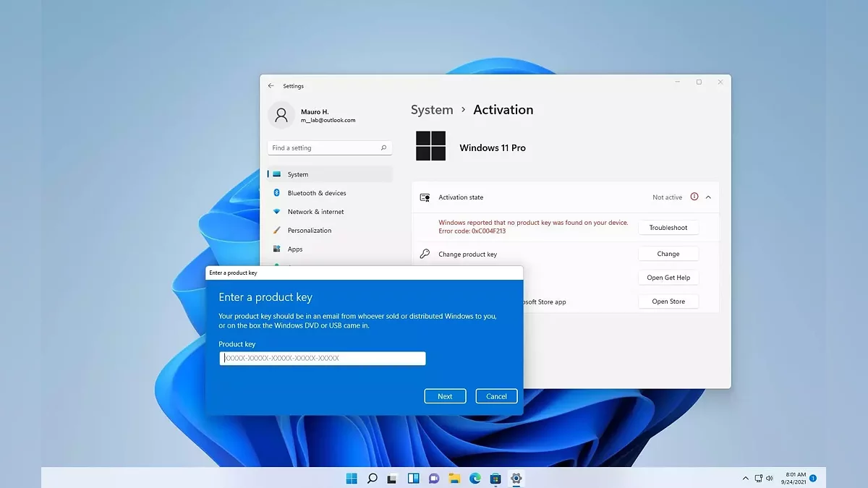Focus the Product key text field
The width and height of the screenshot is (868, 488).
[323, 359]
